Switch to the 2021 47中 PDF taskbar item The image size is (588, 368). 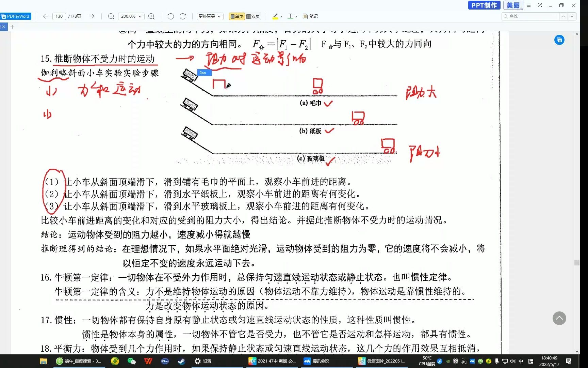272,361
